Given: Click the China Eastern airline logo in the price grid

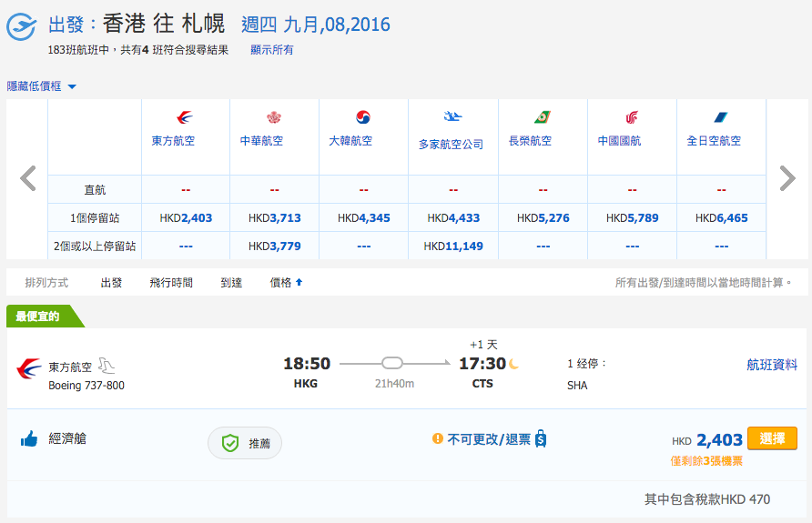Looking at the screenshot, I should [185, 117].
